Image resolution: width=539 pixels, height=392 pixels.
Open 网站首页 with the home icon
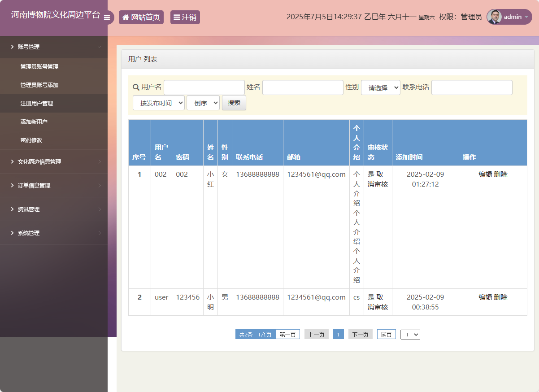click(141, 17)
